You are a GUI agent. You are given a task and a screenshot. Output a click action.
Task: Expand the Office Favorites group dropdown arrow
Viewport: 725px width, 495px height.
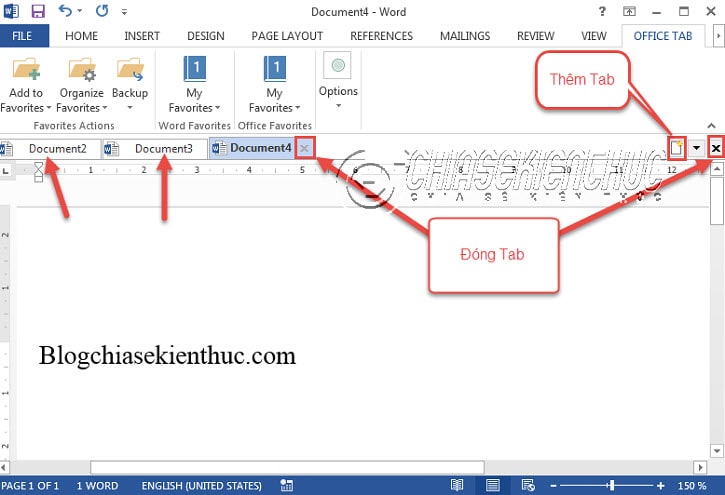click(298, 108)
